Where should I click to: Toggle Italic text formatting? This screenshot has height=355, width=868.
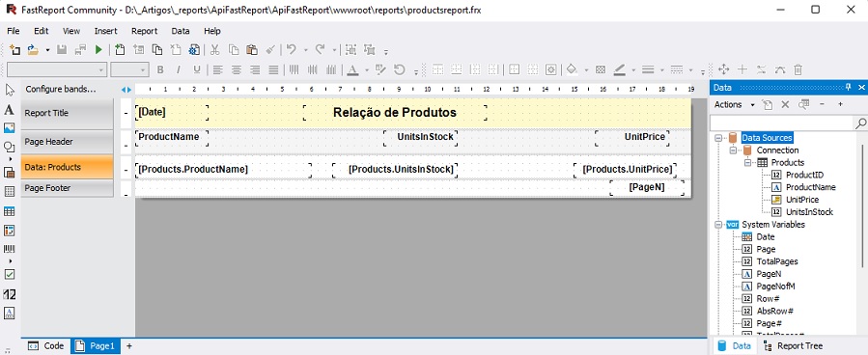pos(179,69)
